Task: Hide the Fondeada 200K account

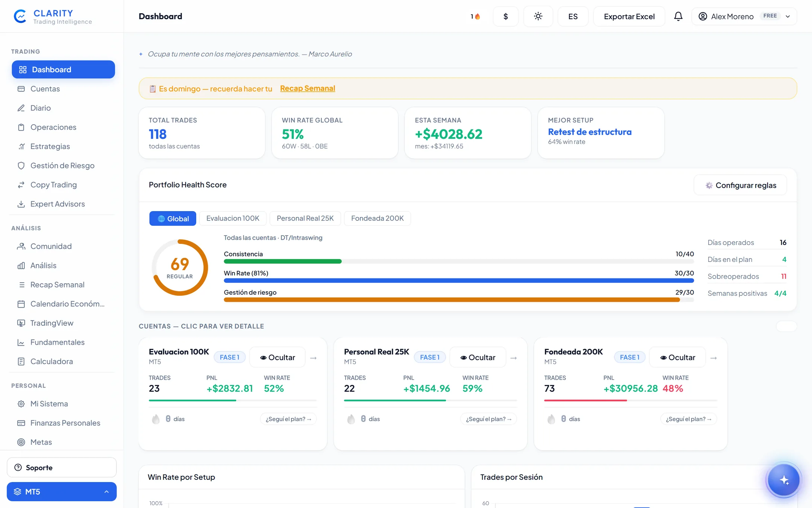Action: tap(678, 357)
